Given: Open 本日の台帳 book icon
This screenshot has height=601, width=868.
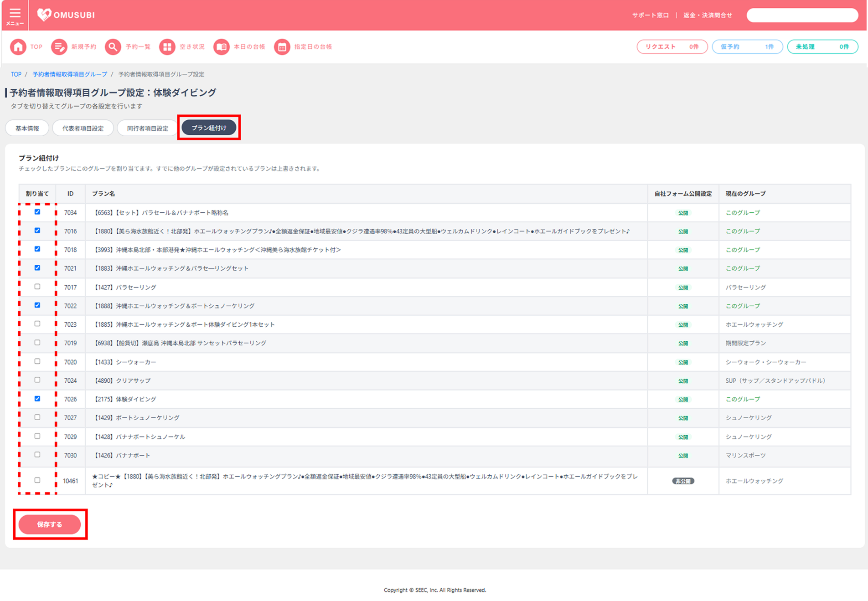Looking at the screenshot, I should pos(221,47).
